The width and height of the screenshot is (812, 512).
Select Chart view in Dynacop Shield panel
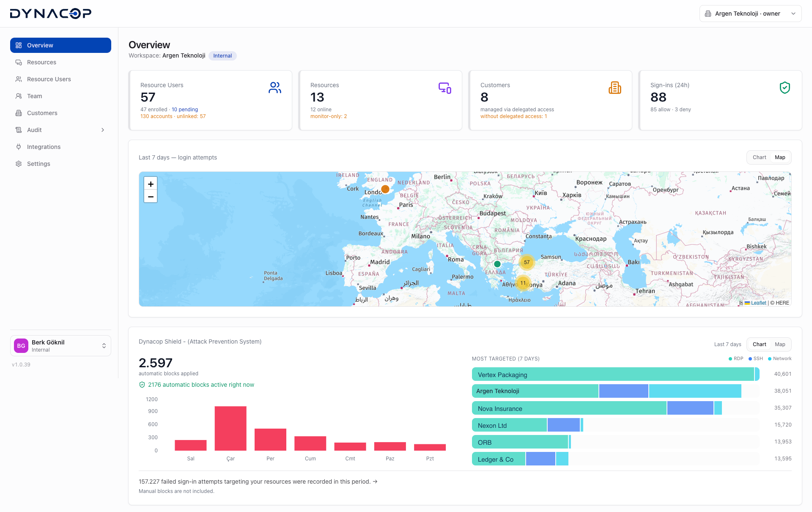click(x=759, y=344)
